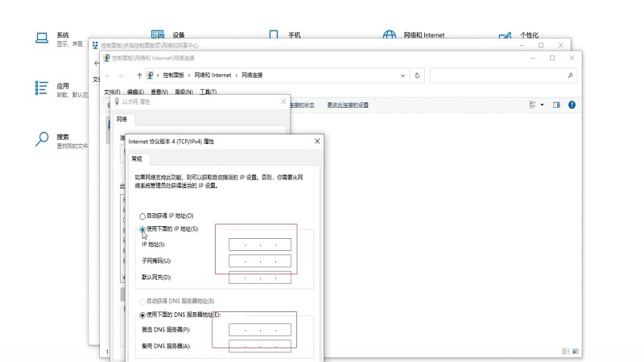Close the Internet 协议版本 4 属性 dialog
This screenshot has width=644, height=362.
317,142
